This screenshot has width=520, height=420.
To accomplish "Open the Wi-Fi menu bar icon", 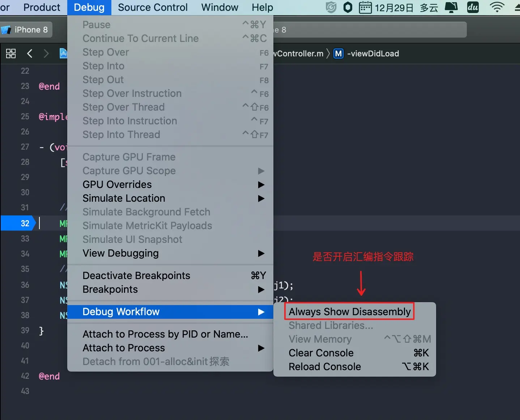I will (x=497, y=7).
